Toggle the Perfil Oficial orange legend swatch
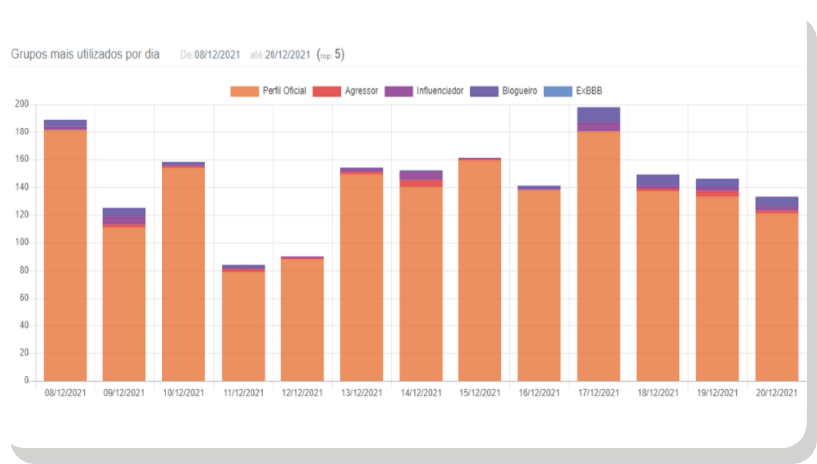Viewport: 817px width, 464px height. click(244, 91)
